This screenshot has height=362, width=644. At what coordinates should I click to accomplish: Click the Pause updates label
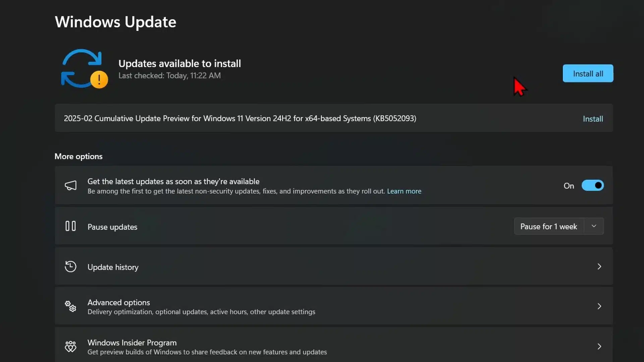[x=112, y=227]
